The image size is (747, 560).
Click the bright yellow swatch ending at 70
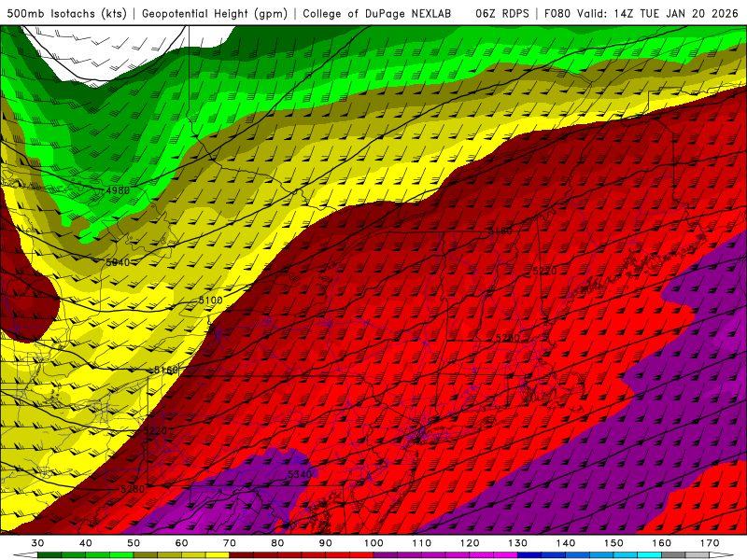(x=218, y=555)
